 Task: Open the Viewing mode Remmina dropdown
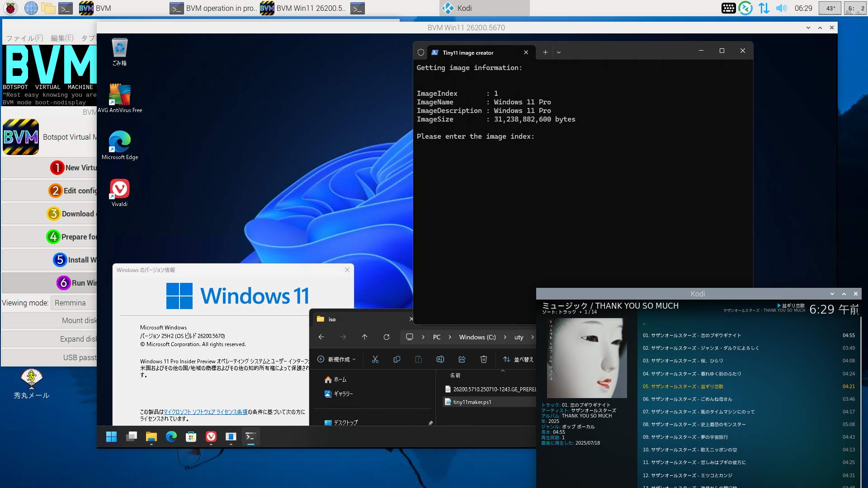[x=74, y=303]
